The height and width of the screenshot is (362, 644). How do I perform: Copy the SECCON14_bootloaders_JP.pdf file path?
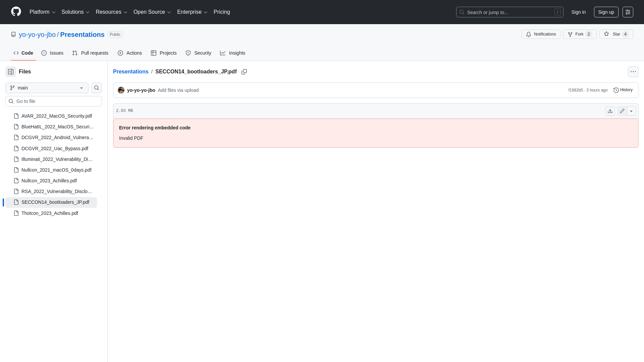click(244, 71)
